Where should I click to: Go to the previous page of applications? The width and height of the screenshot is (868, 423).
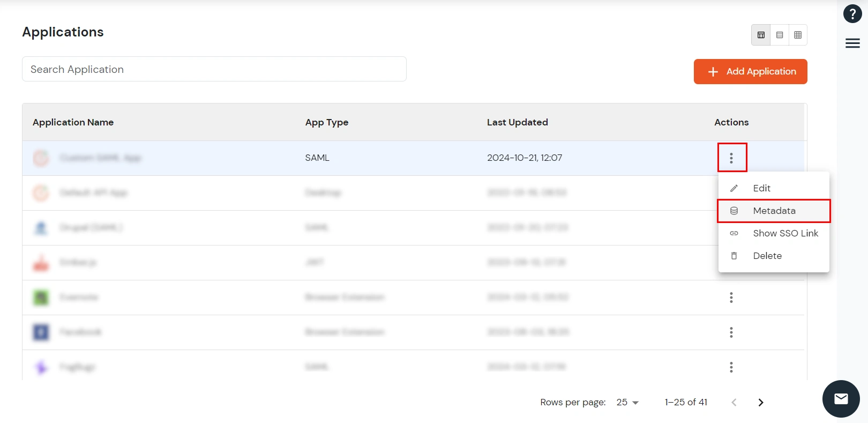734,402
